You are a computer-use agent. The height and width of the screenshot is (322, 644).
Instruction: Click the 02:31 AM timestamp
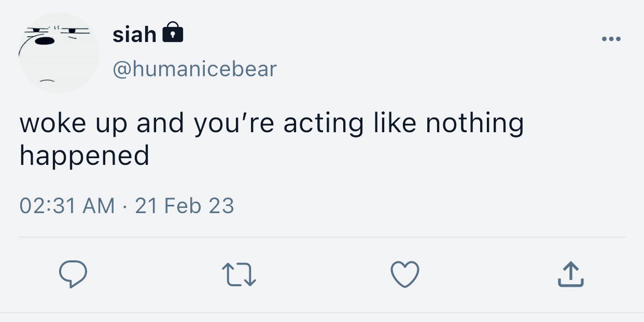(x=67, y=206)
